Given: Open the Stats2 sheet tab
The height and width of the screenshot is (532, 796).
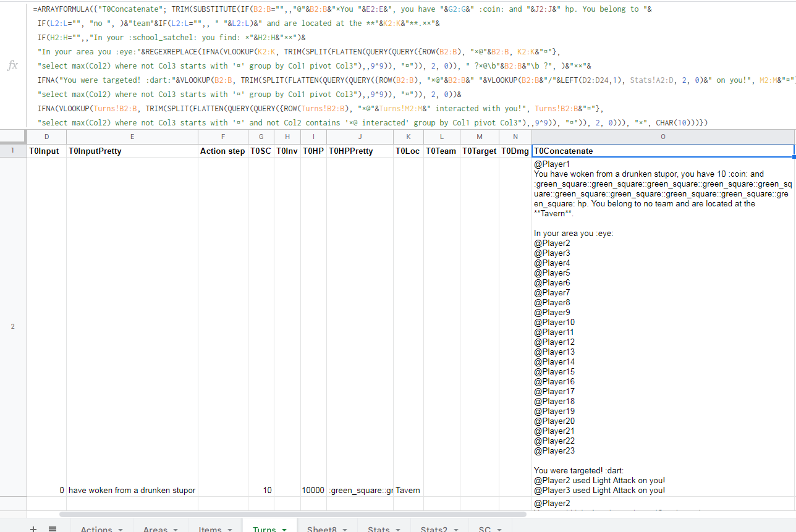Looking at the screenshot, I should [433, 529].
